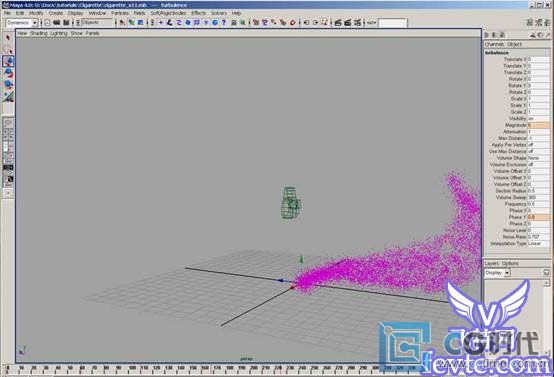
Task: Click the Save Scene icon on status line
Action: pyautogui.click(x=66, y=23)
